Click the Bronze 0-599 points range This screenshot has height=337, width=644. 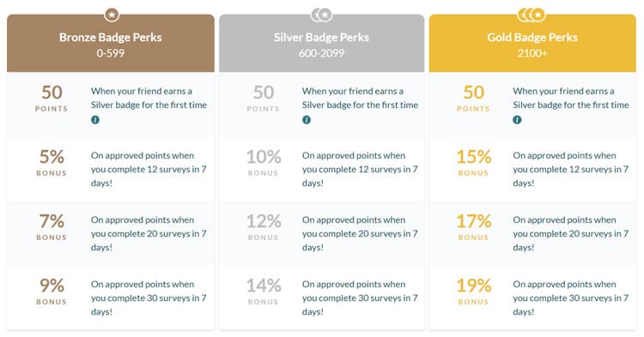coord(111,53)
